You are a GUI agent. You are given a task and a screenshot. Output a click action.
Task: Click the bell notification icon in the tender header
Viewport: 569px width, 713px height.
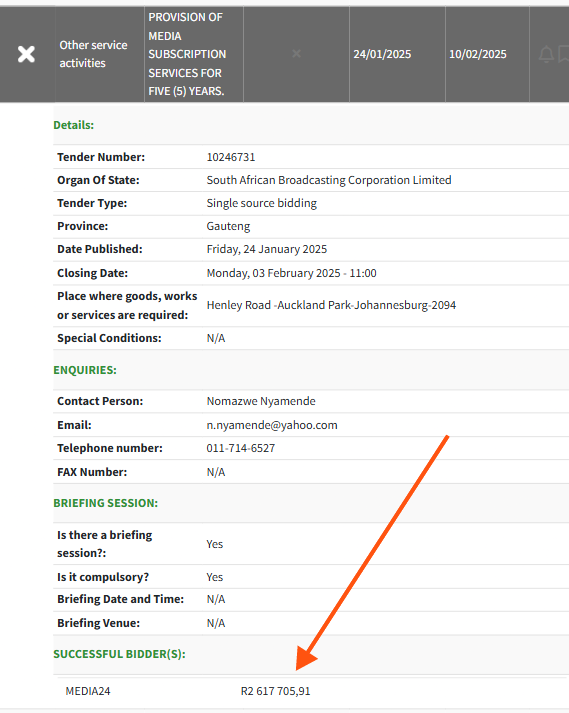click(546, 54)
